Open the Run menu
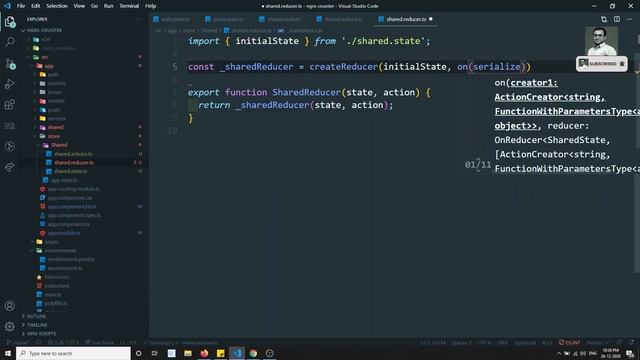 pyautogui.click(x=109, y=6)
